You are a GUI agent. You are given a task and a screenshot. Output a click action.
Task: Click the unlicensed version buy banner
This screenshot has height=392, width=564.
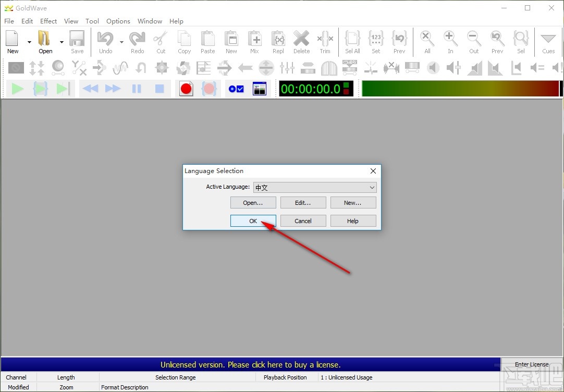pos(250,365)
